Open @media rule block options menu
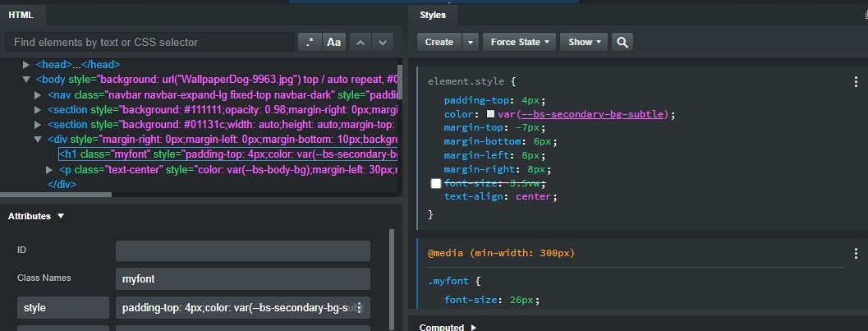This screenshot has height=331, width=868. click(x=857, y=253)
